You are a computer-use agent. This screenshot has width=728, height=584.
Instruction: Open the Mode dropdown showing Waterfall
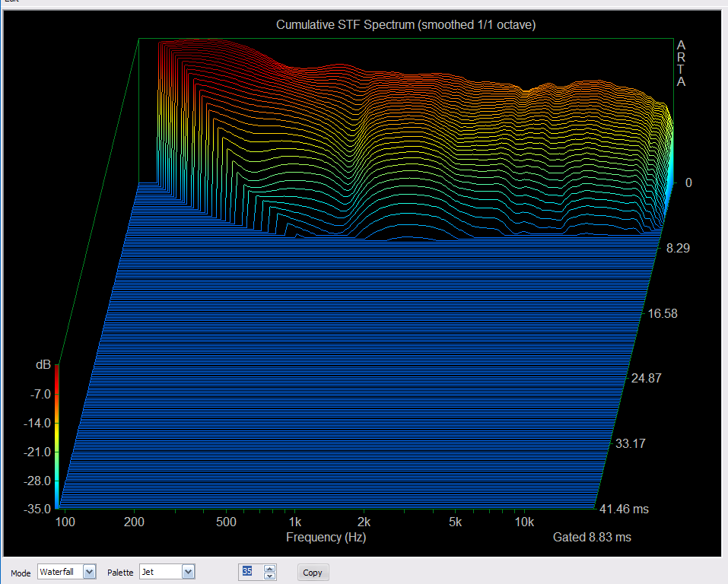pyautogui.click(x=66, y=572)
